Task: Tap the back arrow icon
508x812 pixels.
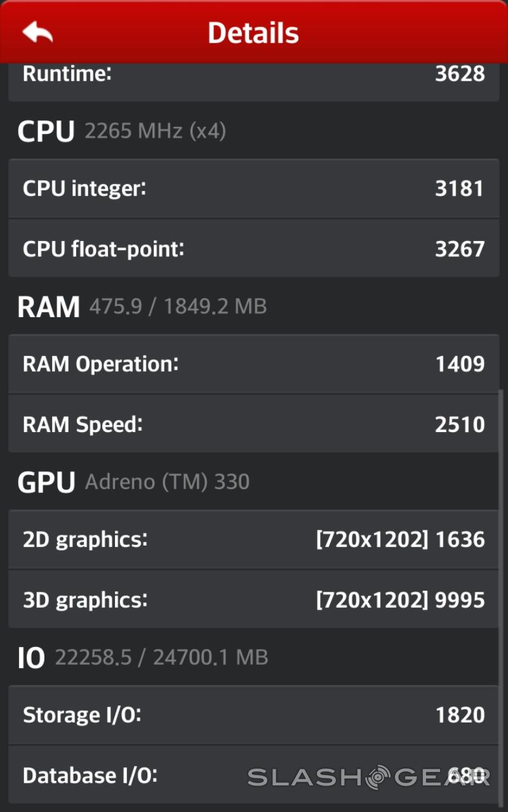Action: 37,32
